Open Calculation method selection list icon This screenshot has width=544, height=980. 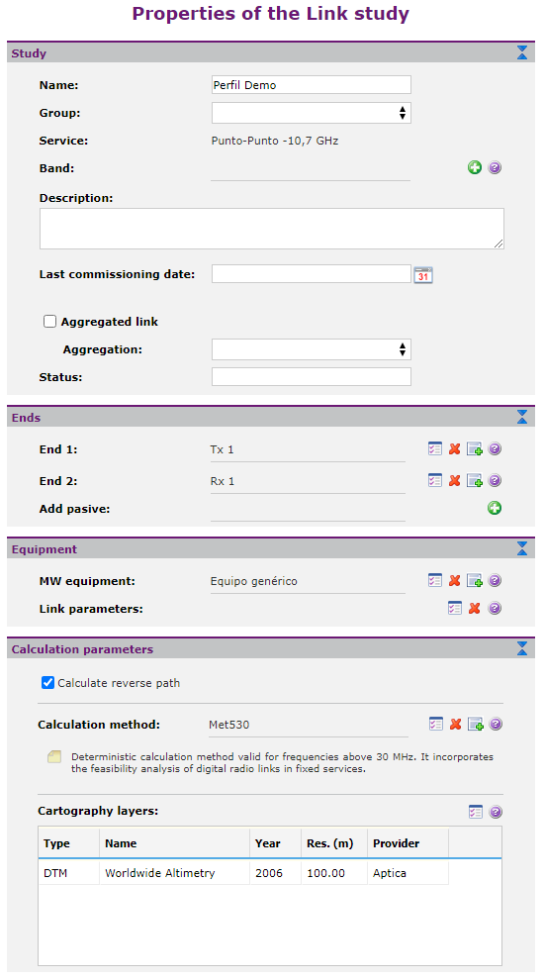(x=435, y=725)
